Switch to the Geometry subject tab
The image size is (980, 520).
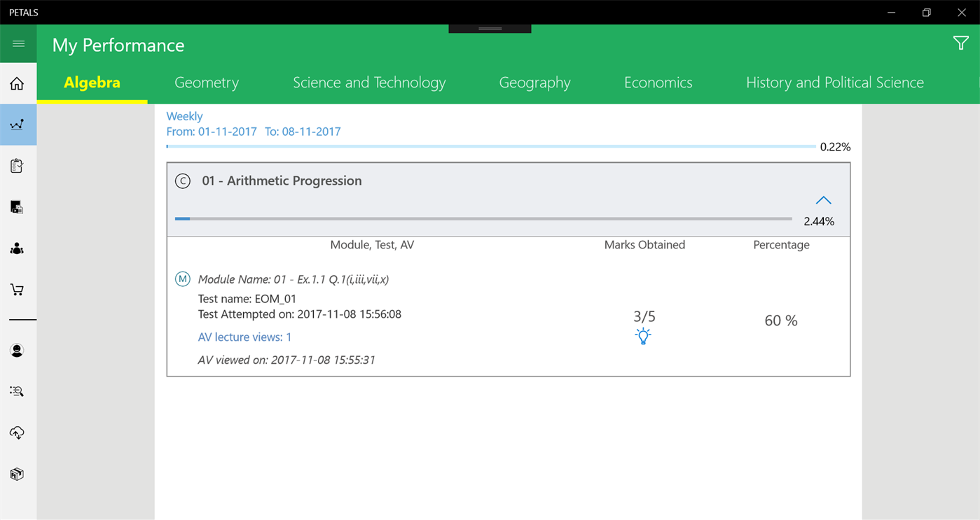pyautogui.click(x=206, y=82)
